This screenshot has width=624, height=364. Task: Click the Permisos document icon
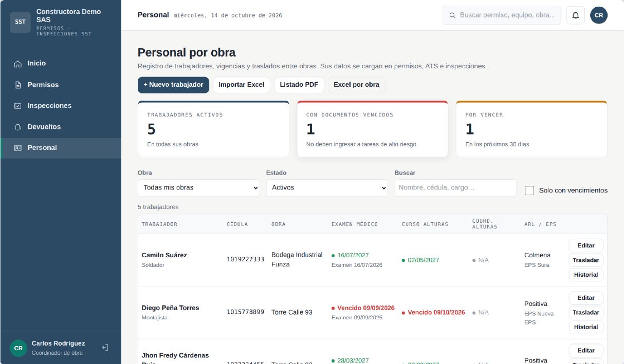[18, 85]
